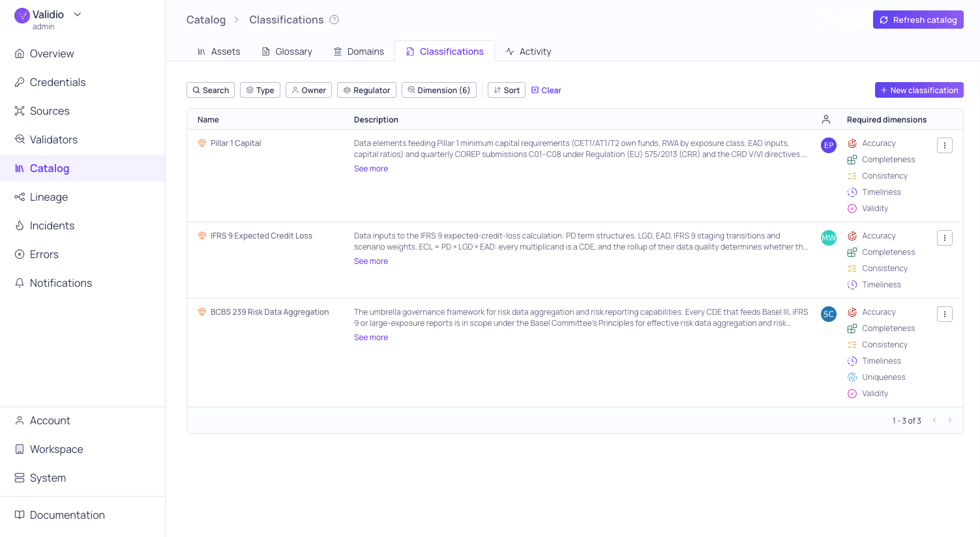
Task: Go to previous page of classifications
Action: coord(934,420)
